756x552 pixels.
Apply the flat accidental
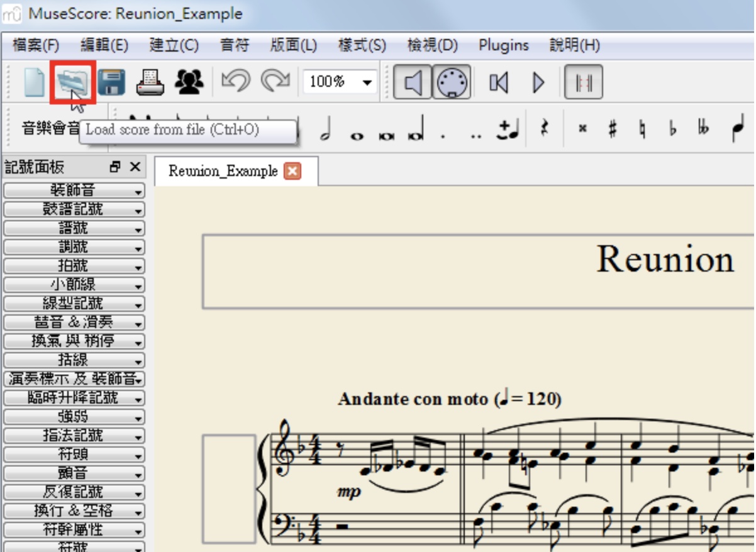(x=673, y=128)
